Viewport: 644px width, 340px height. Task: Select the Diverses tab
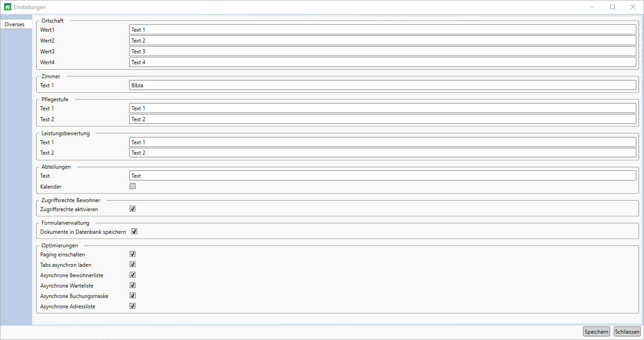point(16,24)
